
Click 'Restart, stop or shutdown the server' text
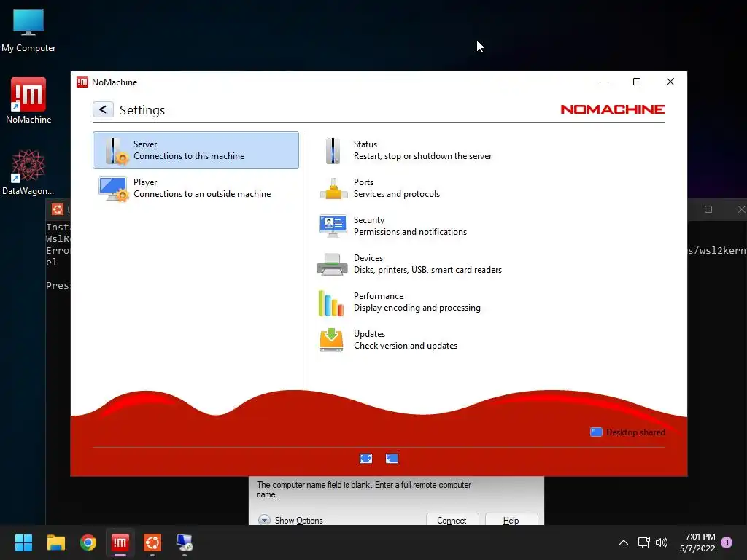[422, 156]
